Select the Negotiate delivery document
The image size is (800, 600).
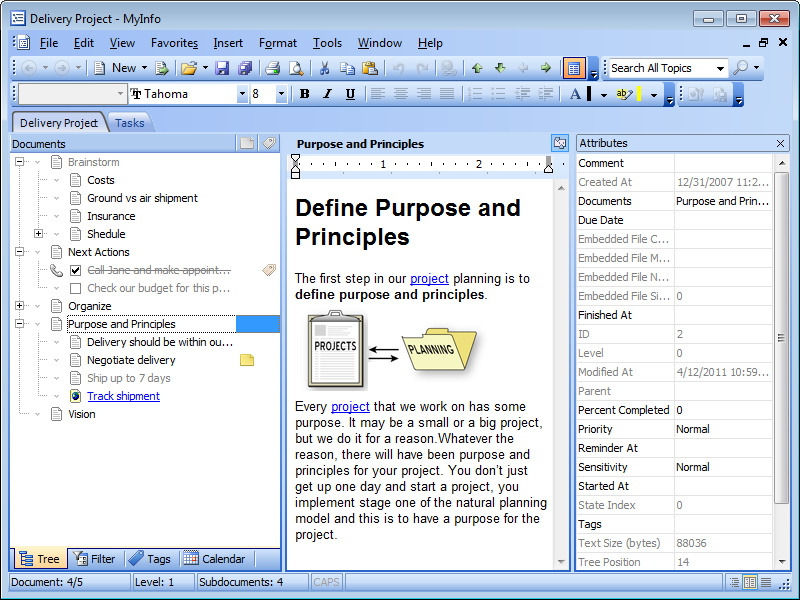click(131, 360)
